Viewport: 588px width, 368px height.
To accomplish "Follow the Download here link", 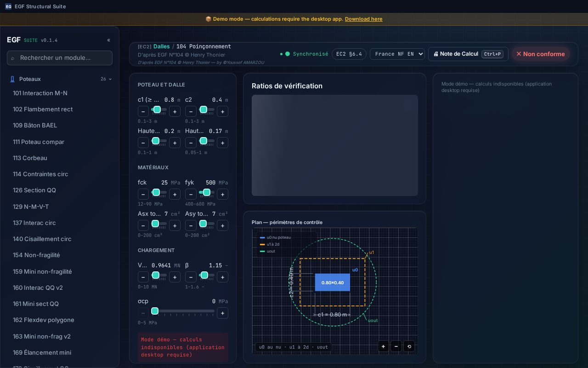I will (x=363, y=19).
